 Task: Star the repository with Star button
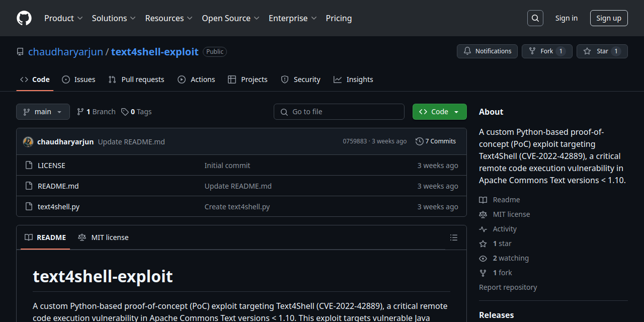pyautogui.click(x=602, y=51)
